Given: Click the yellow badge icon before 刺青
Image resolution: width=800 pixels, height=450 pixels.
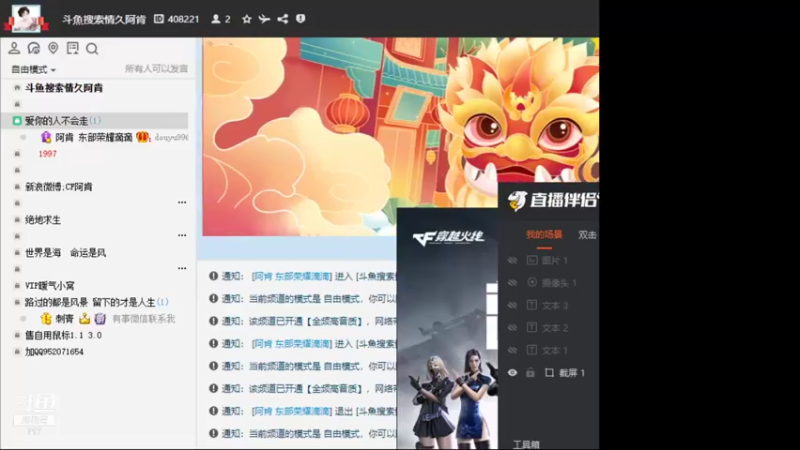Looking at the screenshot, I should pos(46,319).
